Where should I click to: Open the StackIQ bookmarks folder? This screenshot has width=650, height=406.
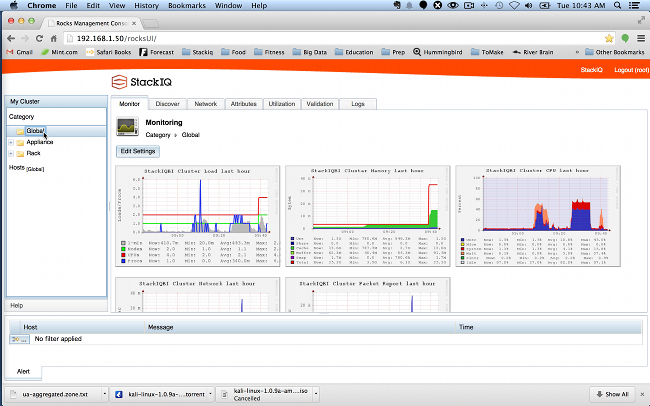coord(197,52)
